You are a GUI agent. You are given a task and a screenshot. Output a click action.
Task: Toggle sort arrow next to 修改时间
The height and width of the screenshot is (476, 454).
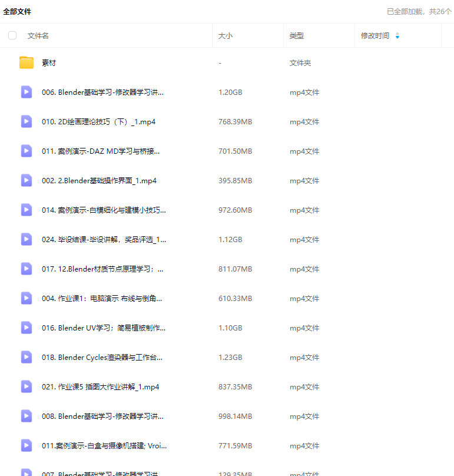click(x=397, y=36)
